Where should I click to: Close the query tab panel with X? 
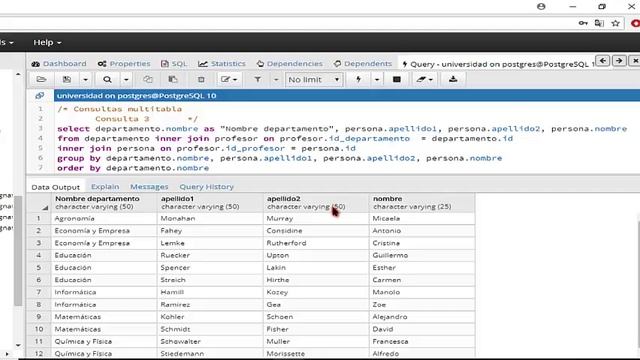tap(635, 61)
